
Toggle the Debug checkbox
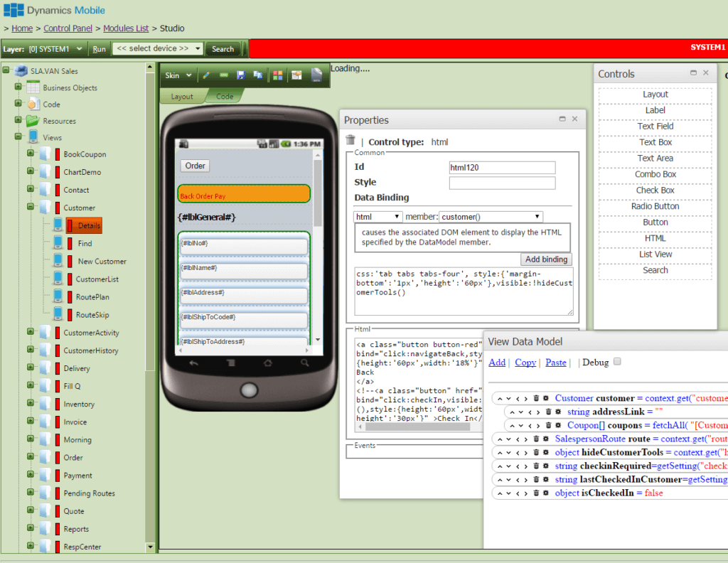[x=617, y=362]
